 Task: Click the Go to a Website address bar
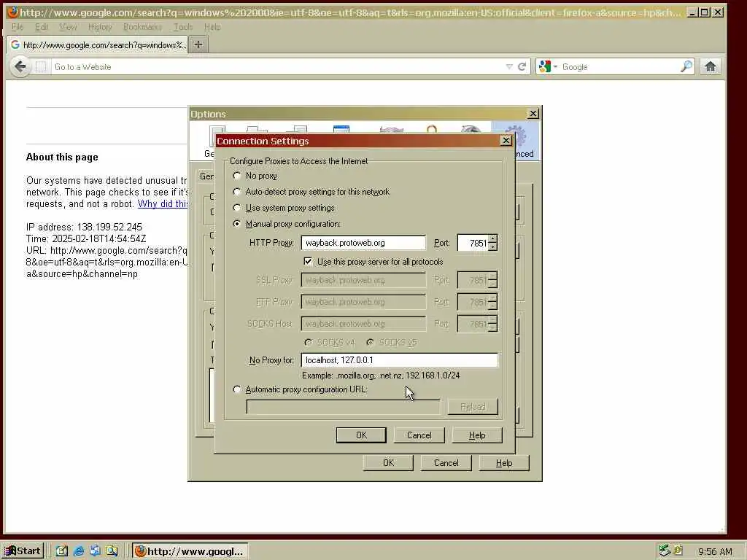(276, 67)
